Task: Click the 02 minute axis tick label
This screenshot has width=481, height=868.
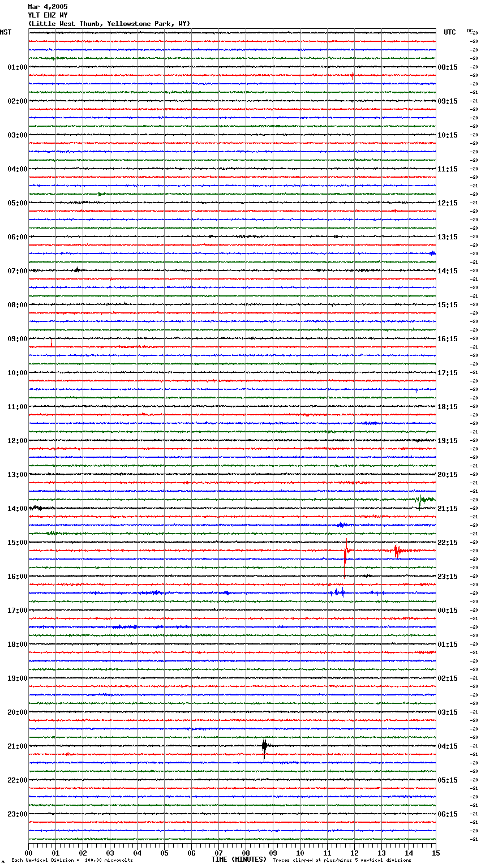Action: [83, 853]
